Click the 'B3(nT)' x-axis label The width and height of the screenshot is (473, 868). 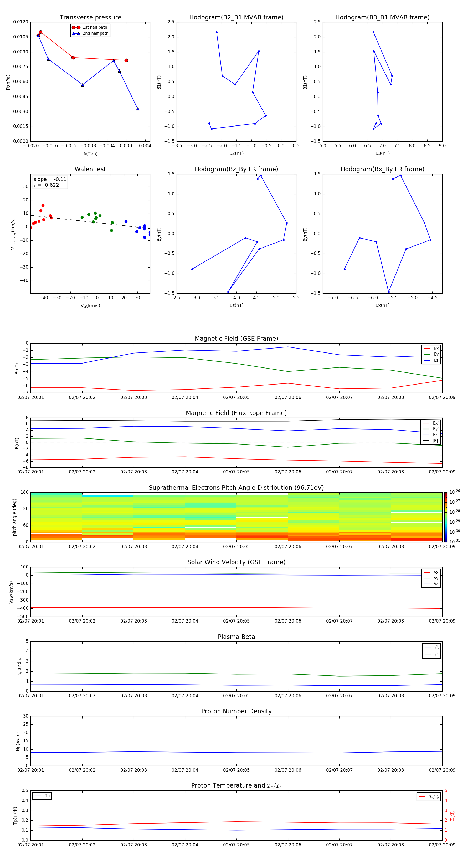click(x=382, y=153)
